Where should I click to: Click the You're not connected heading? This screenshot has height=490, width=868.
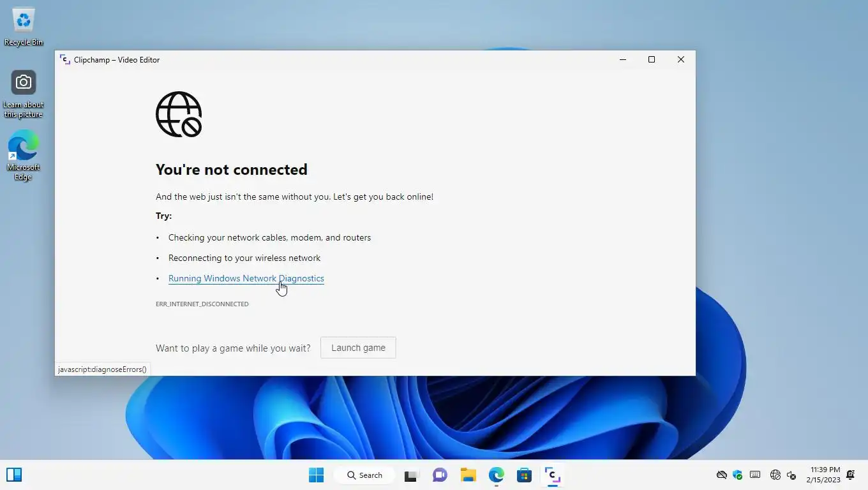(232, 169)
